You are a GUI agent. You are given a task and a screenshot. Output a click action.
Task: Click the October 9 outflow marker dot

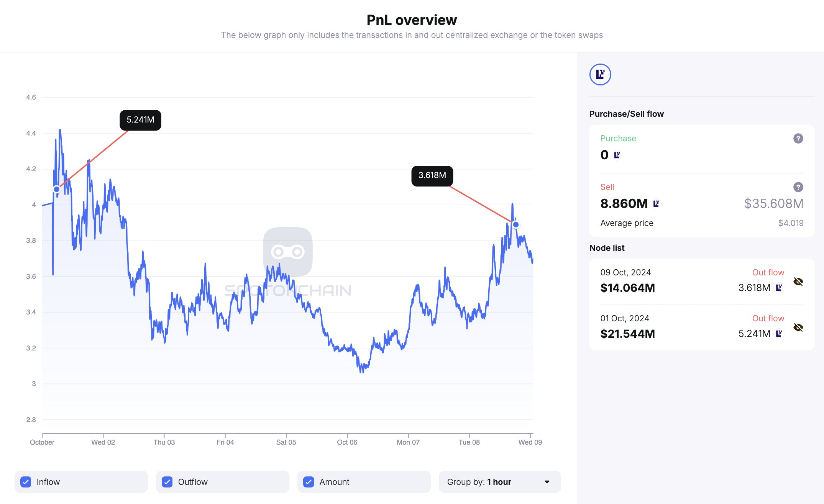(x=516, y=225)
